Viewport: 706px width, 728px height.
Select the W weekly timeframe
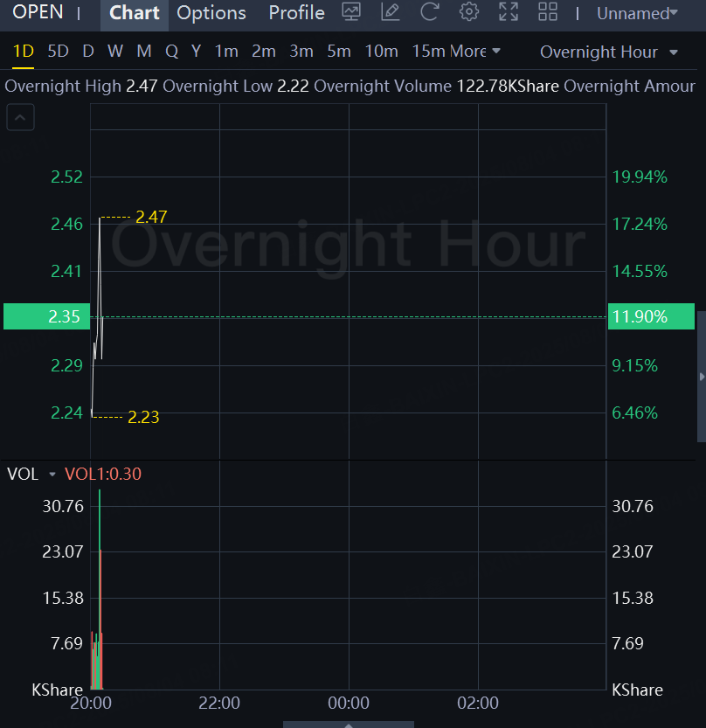pos(115,51)
